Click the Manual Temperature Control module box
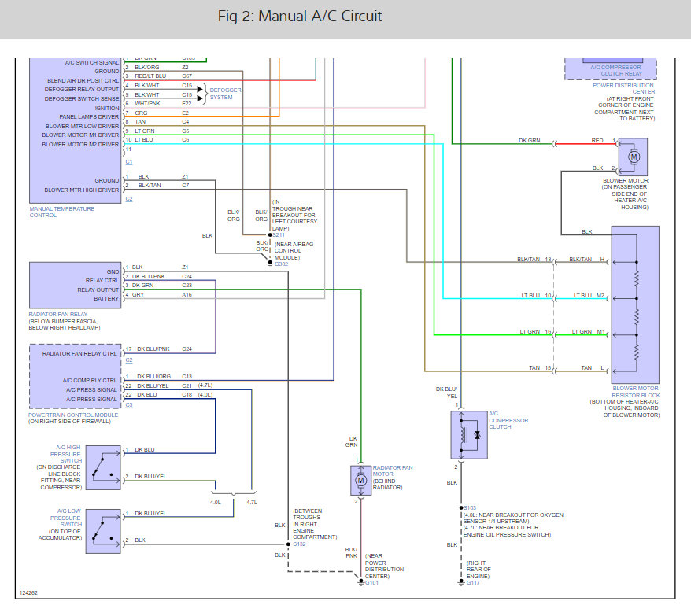Viewport: 691px width, 616px height. pos(75,131)
